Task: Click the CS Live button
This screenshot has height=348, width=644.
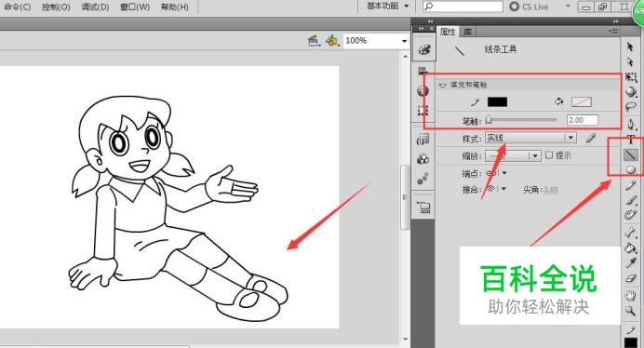Action: pyautogui.click(x=529, y=7)
